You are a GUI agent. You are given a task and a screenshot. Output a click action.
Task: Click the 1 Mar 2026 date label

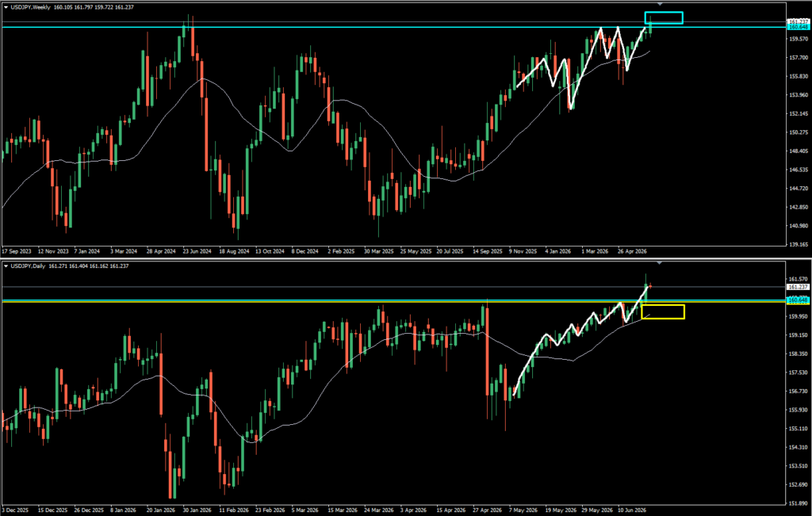click(595, 251)
